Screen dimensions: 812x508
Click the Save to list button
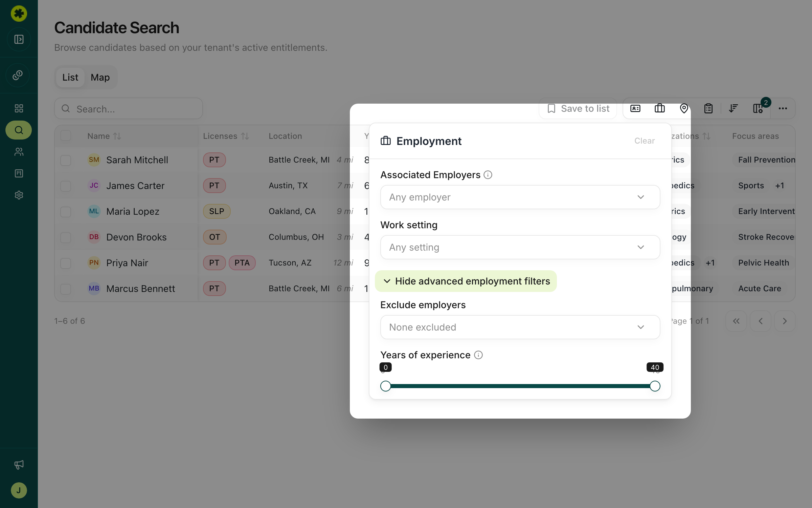coord(578,108)
